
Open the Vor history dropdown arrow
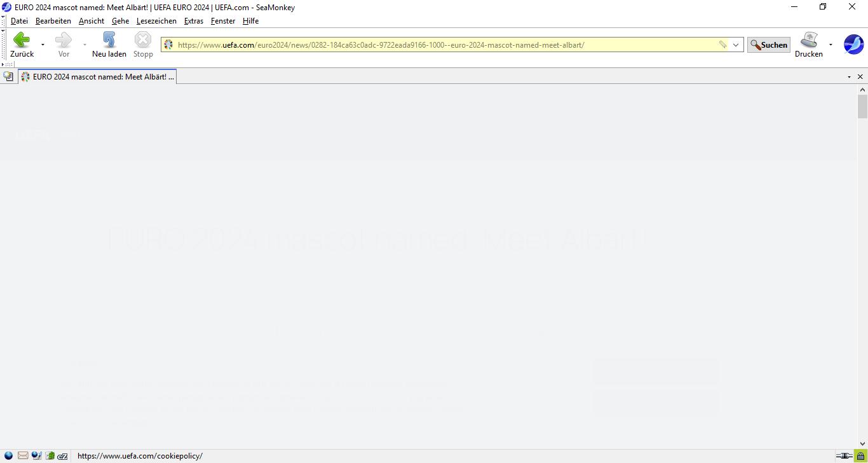click(85, 45)
